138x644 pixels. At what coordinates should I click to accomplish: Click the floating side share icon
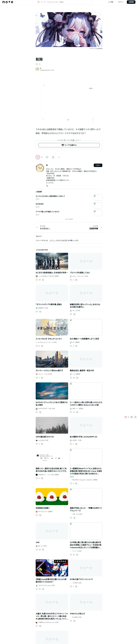click(136, 417)
